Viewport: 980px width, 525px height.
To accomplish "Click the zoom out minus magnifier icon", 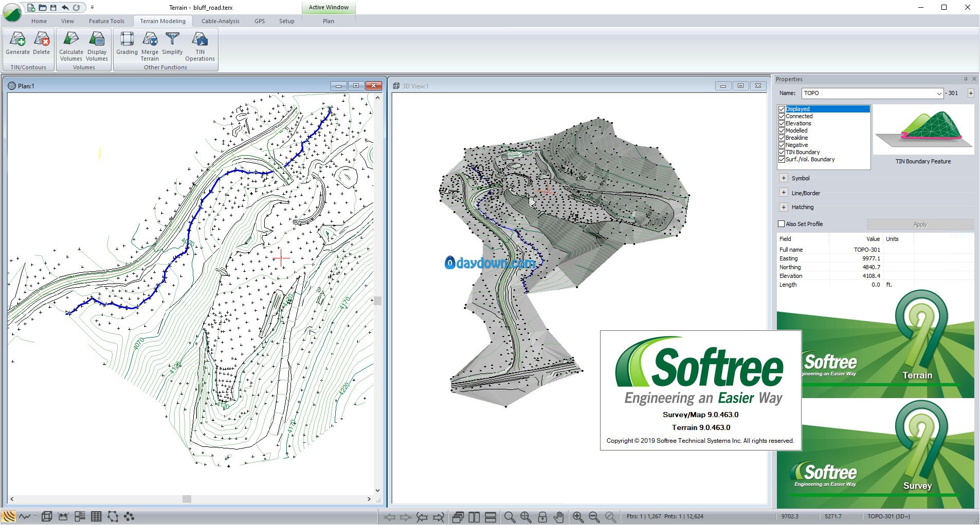I will (x=594, y=517).
